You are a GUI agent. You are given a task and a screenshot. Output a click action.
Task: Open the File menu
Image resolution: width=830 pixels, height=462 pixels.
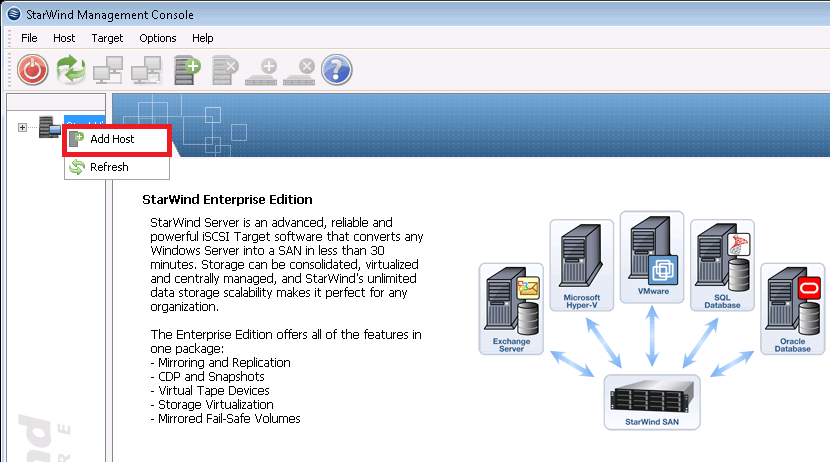[29, 38]
